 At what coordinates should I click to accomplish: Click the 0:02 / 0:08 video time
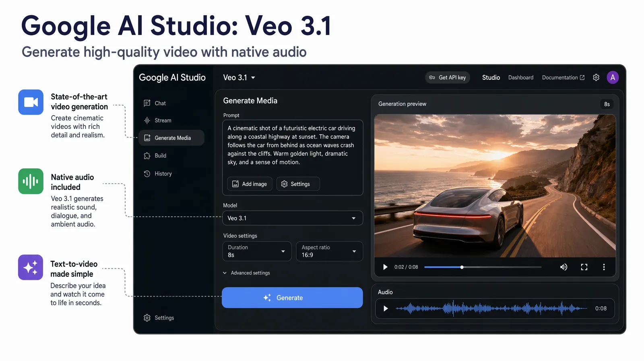[x=406, y=267]
